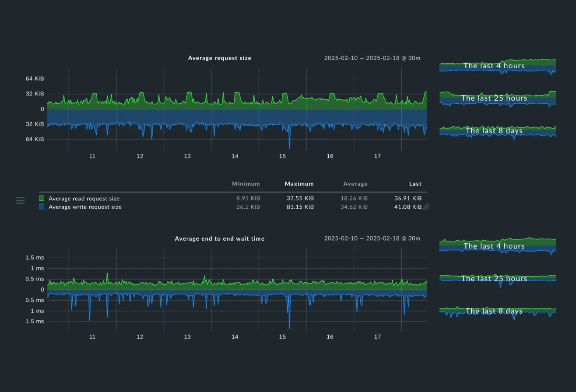This screenshot has height=392, width=576.
Task: Click the 18.26 KiB average value
Action: tap(354, 199)
